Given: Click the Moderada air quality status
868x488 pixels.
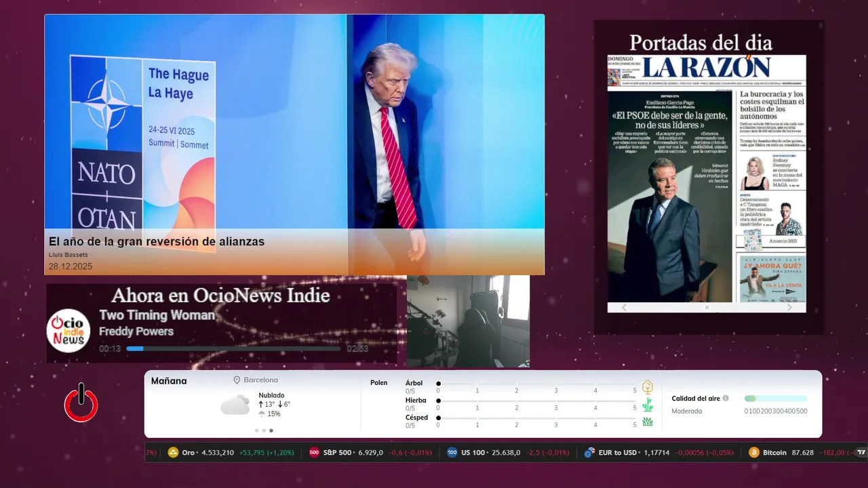Looking at the screenshot, I should 687,411.
